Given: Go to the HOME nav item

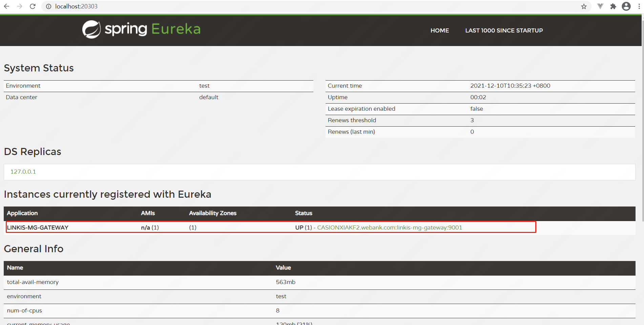Looking at the screenshot, I should (x=439, y=30).
